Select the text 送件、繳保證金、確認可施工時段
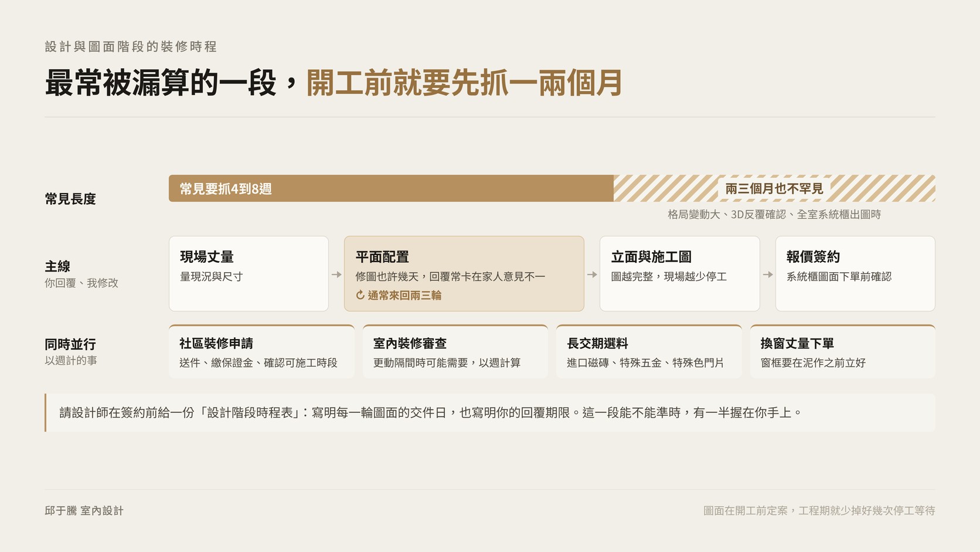This screenshot has height=552, width=980. point(258,363)
